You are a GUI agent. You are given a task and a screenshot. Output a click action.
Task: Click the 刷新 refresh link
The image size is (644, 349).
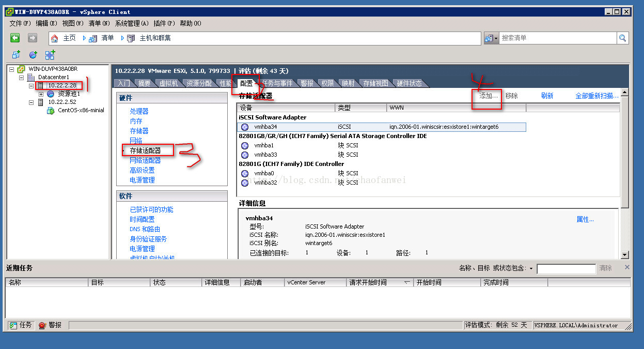[x=547, y=96]
